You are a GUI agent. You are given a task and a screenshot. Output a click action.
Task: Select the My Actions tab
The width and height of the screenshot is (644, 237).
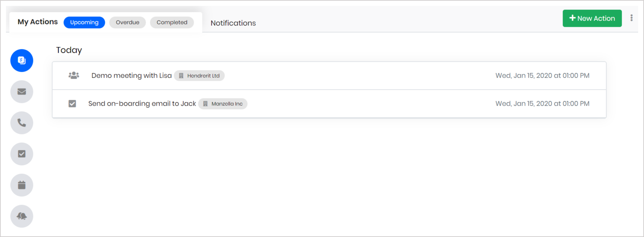37,22
